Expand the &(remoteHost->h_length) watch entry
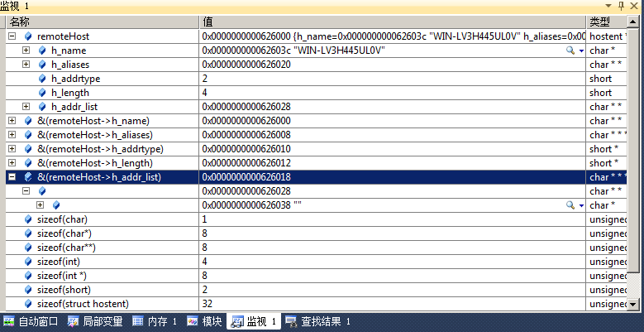 [x=12, y=162]
